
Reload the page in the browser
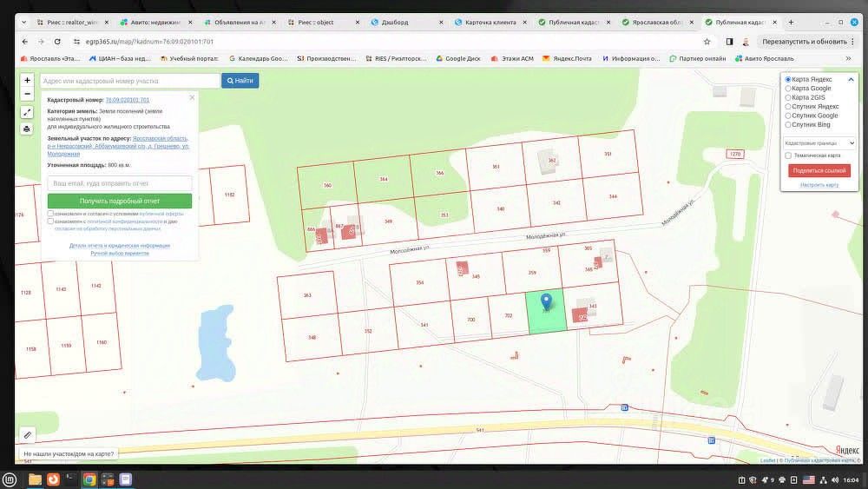(x=57, y=42)
